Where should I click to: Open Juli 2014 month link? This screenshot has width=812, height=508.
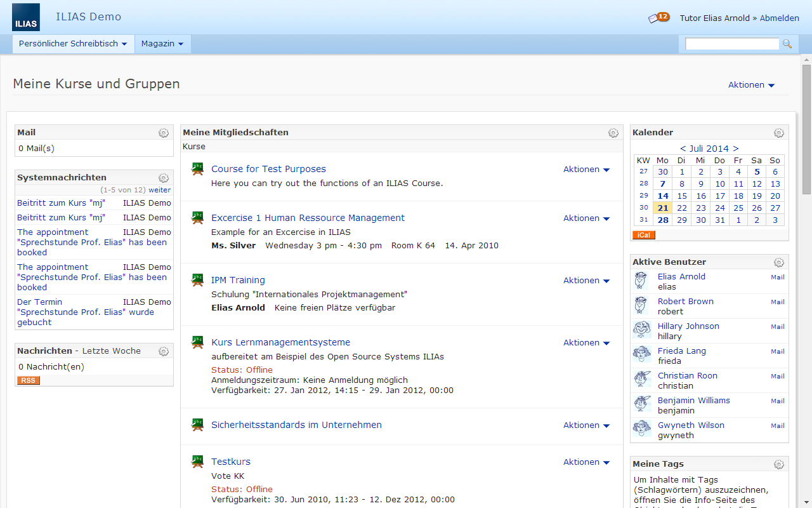(x=709, y=149)
